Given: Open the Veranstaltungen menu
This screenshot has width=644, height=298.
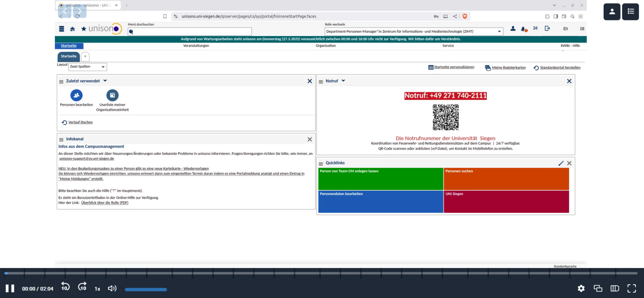Looking at the screenshot, I should [196, 46].
